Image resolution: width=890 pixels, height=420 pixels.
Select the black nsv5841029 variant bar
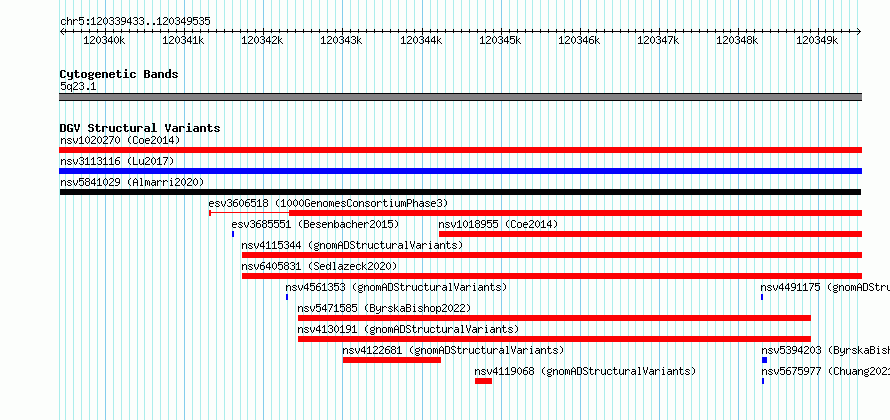tap(460, 192)
